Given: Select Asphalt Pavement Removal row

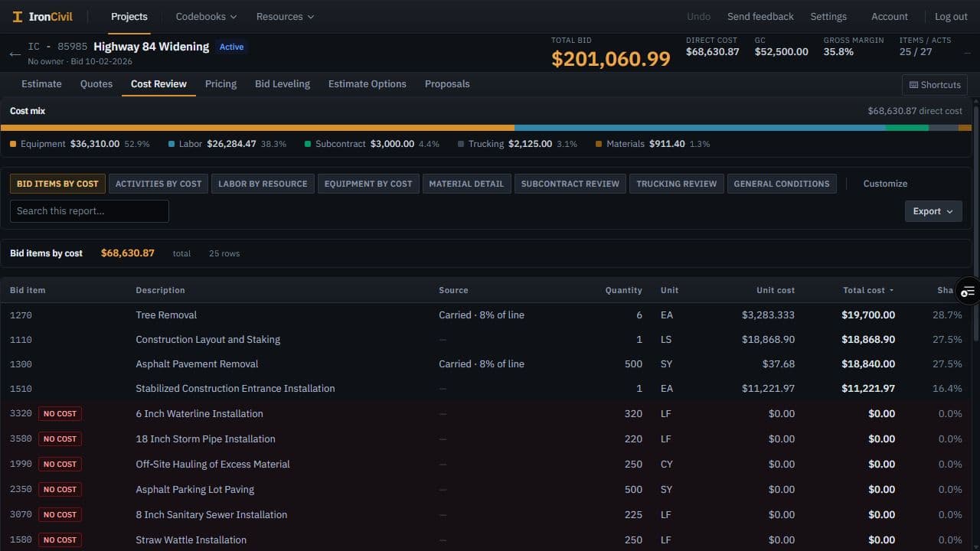Looking at the screenshot, I should pos(486,364).
